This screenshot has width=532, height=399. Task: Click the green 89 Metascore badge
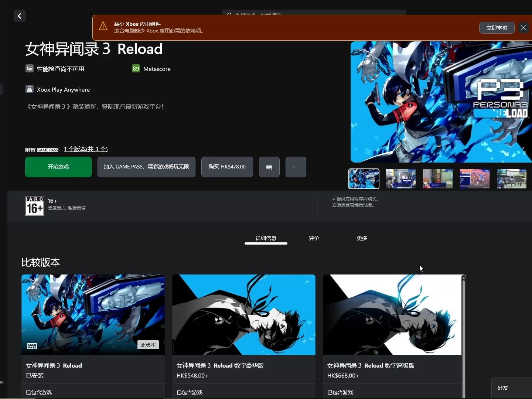[x=136, y=69]
